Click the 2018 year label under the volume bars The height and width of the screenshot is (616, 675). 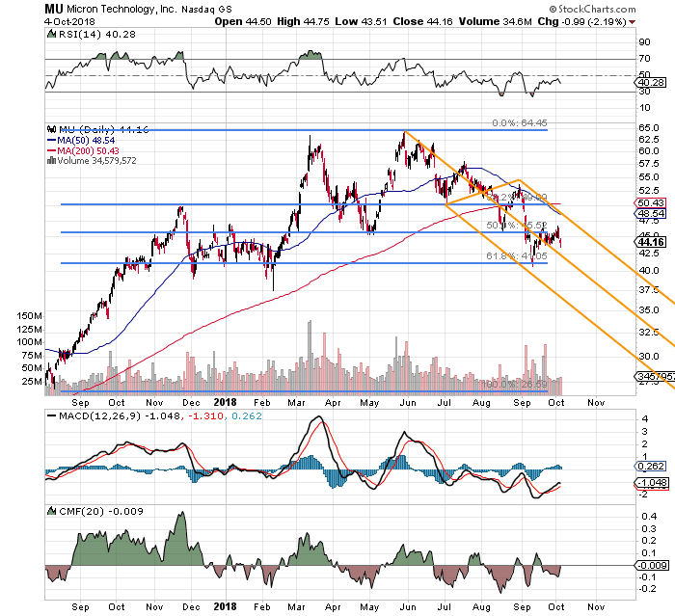[225, 403]
